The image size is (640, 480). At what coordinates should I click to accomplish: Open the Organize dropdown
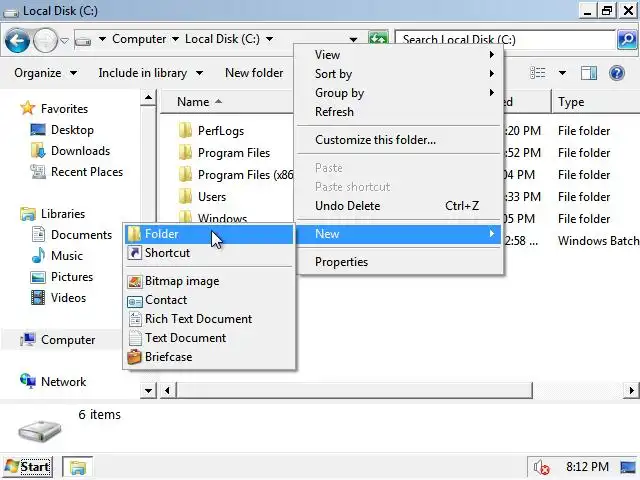pos(45,73)
